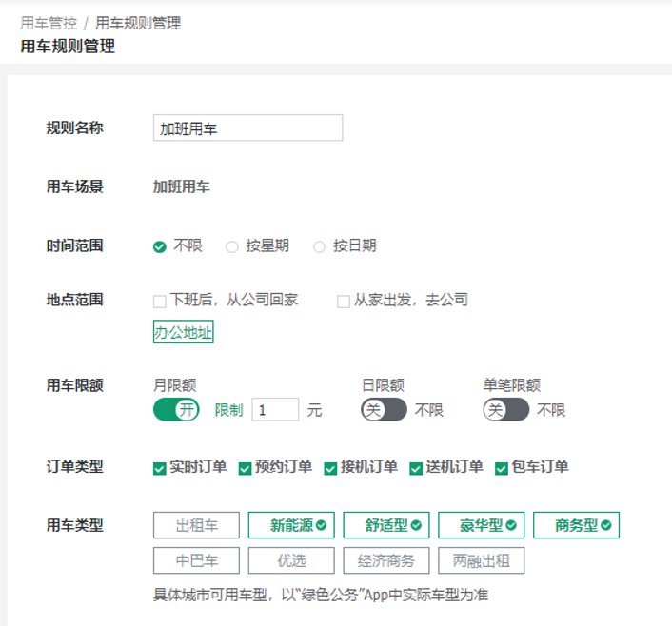Select the 不限 time range radio
672x626 pixels.
pos(160,246)
